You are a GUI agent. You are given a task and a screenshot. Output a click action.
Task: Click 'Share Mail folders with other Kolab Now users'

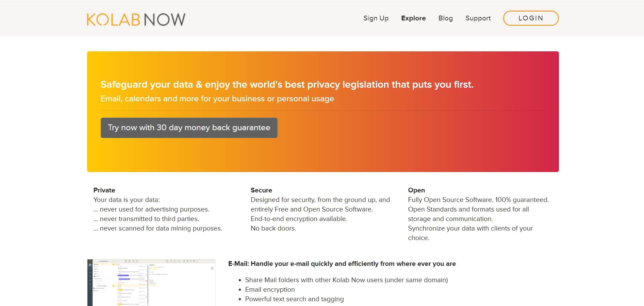[346, 280]
